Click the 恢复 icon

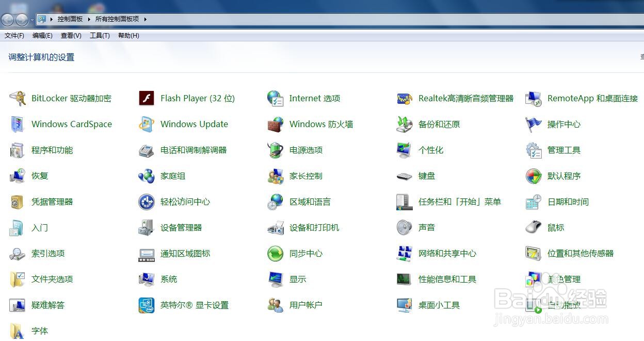18,176
